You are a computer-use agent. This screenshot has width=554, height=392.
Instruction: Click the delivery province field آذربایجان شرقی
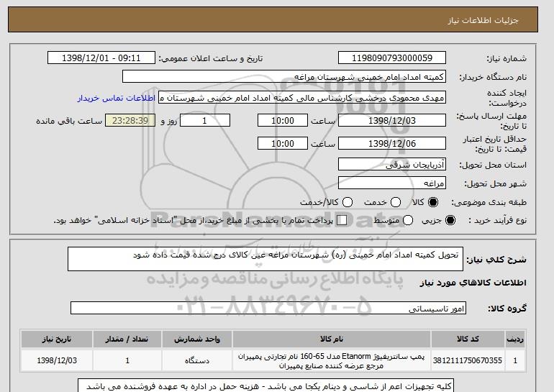tap(392, 164)
